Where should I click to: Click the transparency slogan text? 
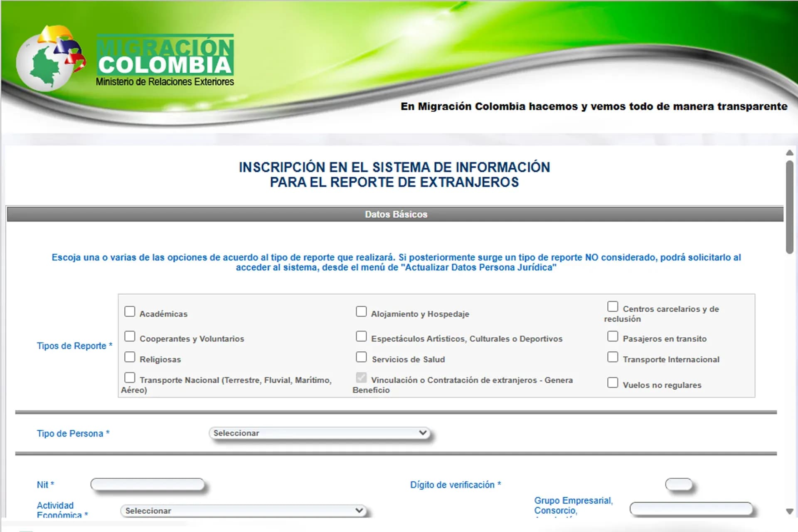[x=594, y=106]
